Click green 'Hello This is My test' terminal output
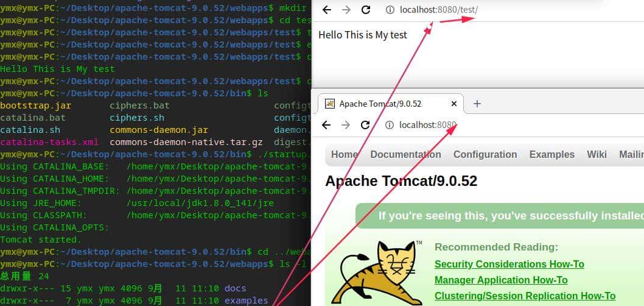644x306 pixels. click(57, 69)
